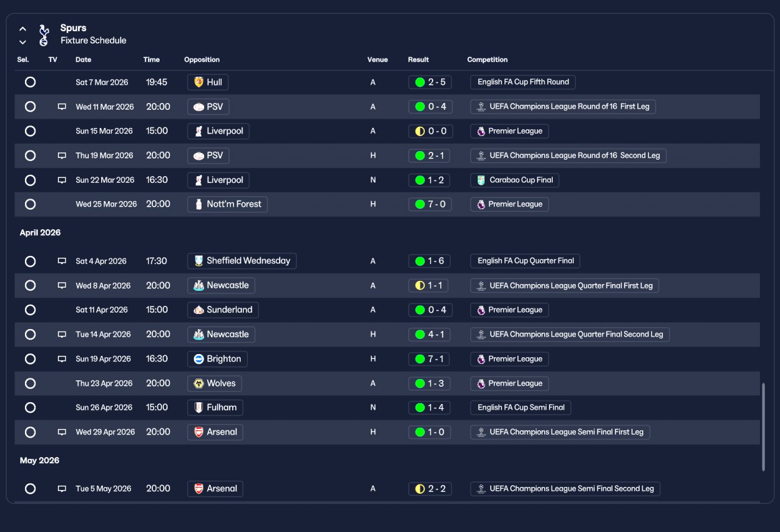Open UEFA Champions League Semi Final First Leg
The height and width of the screenshot is (532, 780).
click(560, 432)
